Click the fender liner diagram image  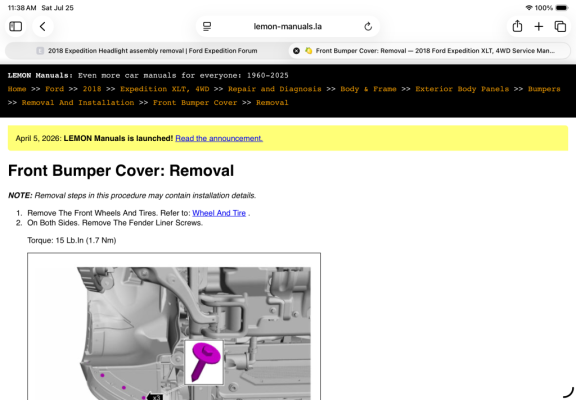174,326
